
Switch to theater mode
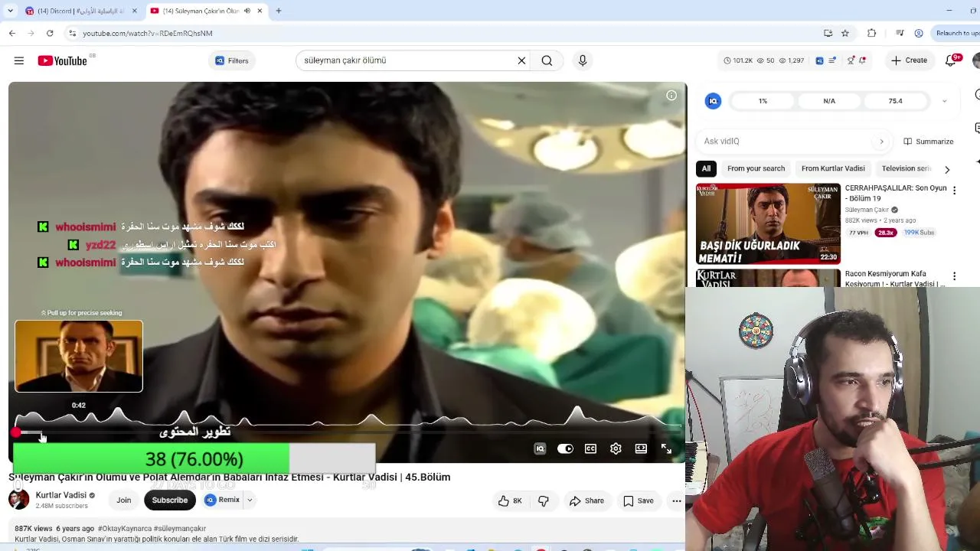pyautogui.click(x=641, y=449)
